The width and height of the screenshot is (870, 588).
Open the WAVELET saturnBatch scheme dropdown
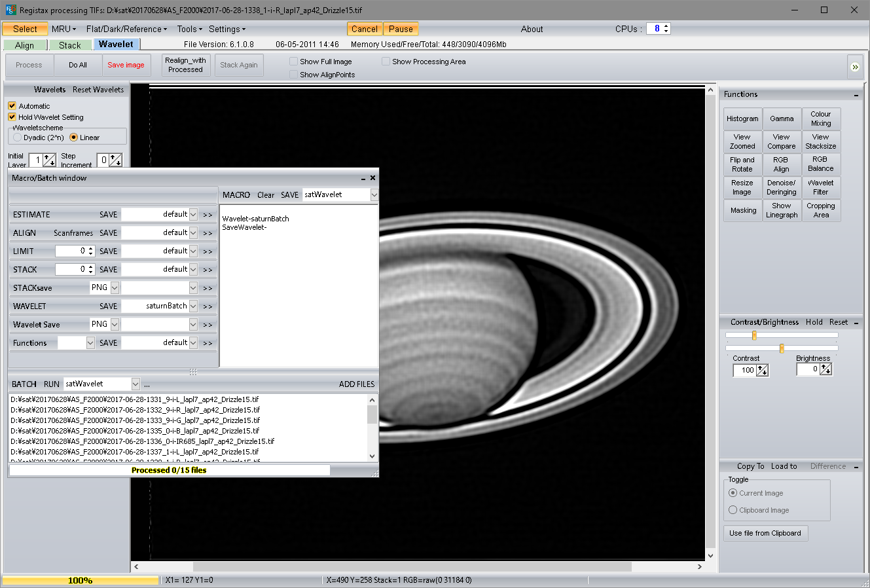coord(194,306)
